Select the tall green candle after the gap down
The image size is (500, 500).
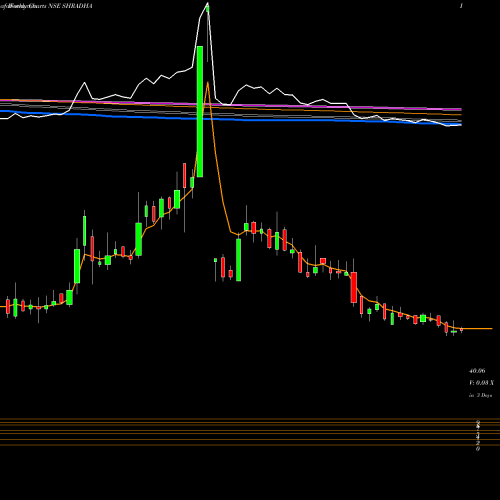tap(238, 260)
